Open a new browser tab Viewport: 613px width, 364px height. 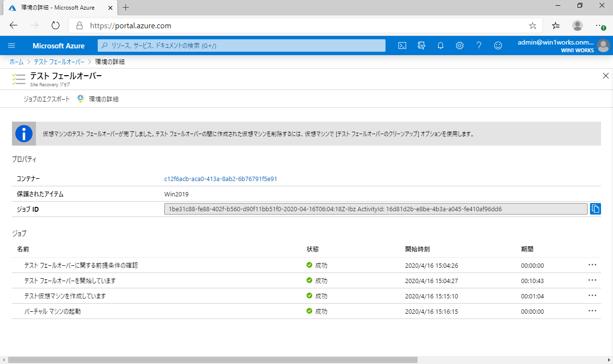tap(126, 8)
